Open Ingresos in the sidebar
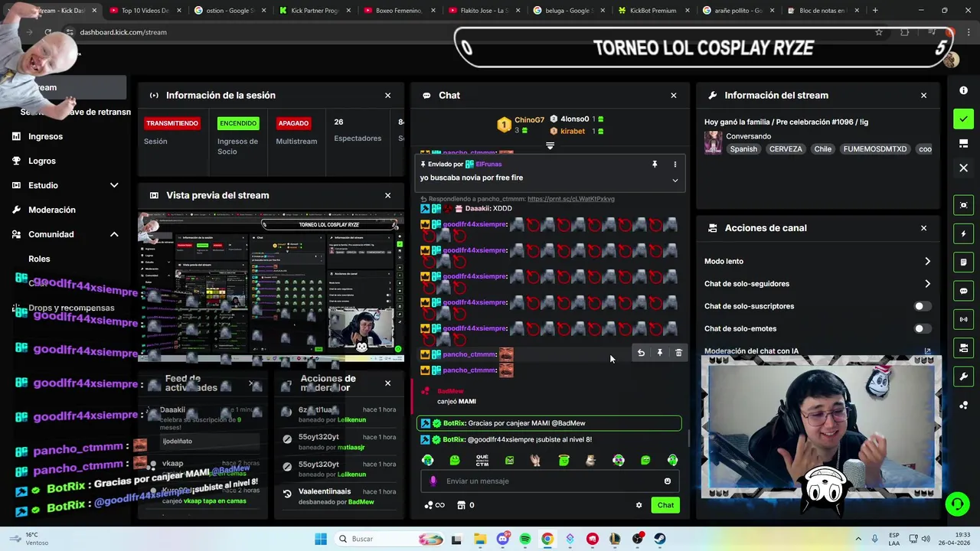 pos(45,136)
